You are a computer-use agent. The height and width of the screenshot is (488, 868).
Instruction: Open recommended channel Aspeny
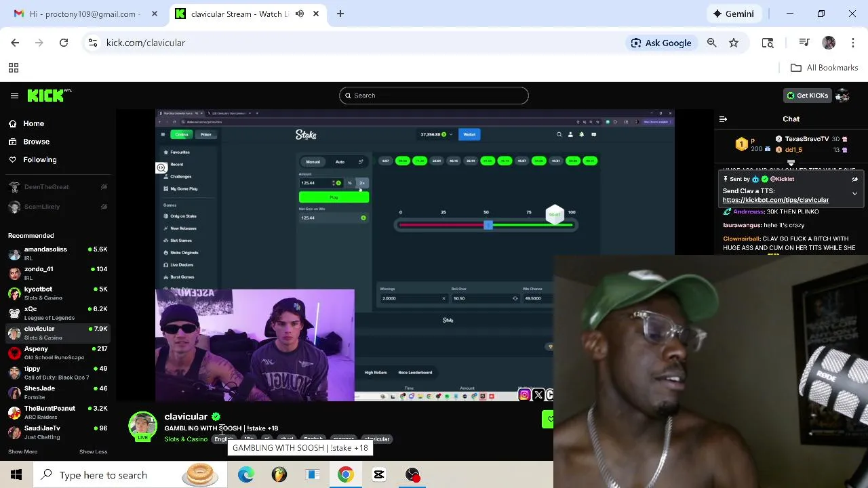[58, 352]
